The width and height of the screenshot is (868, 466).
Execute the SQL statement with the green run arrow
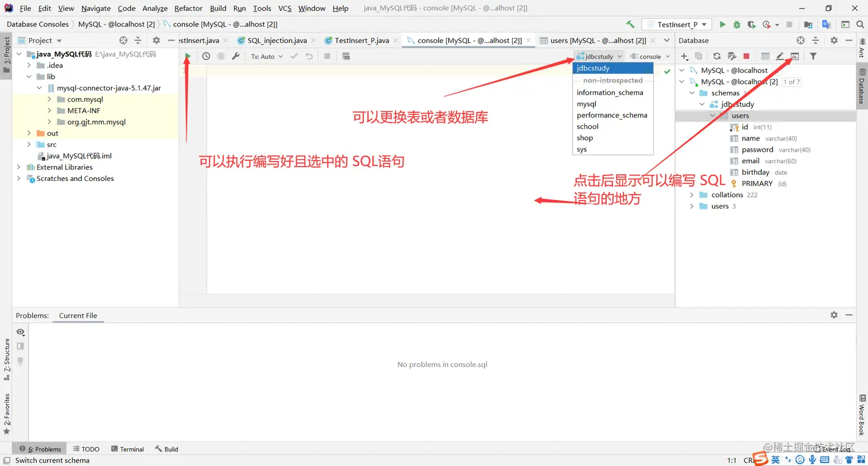tap(188, 56)
